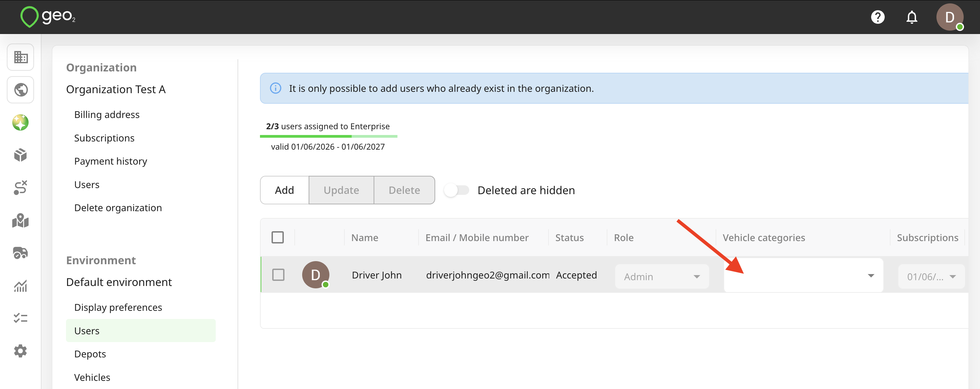Viewport: 980px width, 389px height.
Task: Open Vehicles menu item
Action: pyautogui.click(x=92, y=377)
